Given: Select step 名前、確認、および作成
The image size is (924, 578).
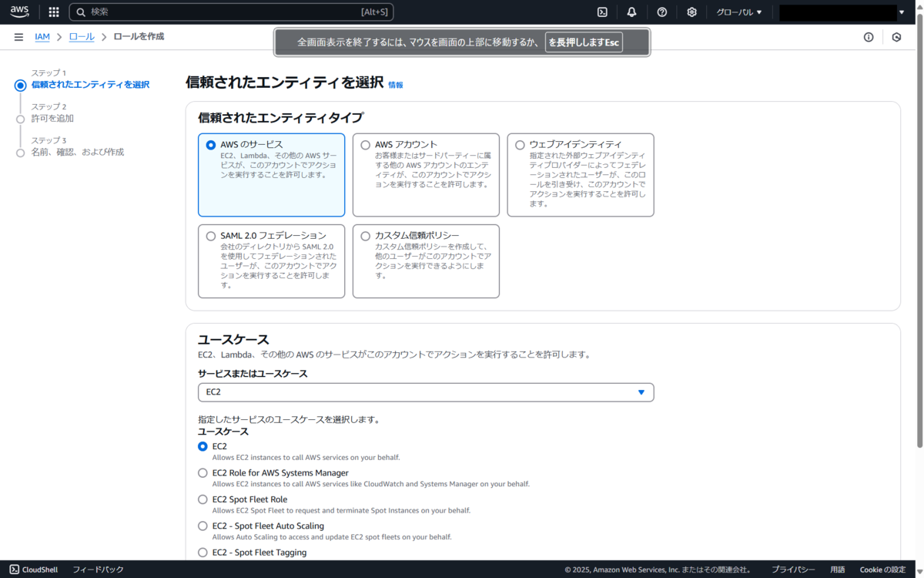Looking at the screenshot, I should coord(77,153).
